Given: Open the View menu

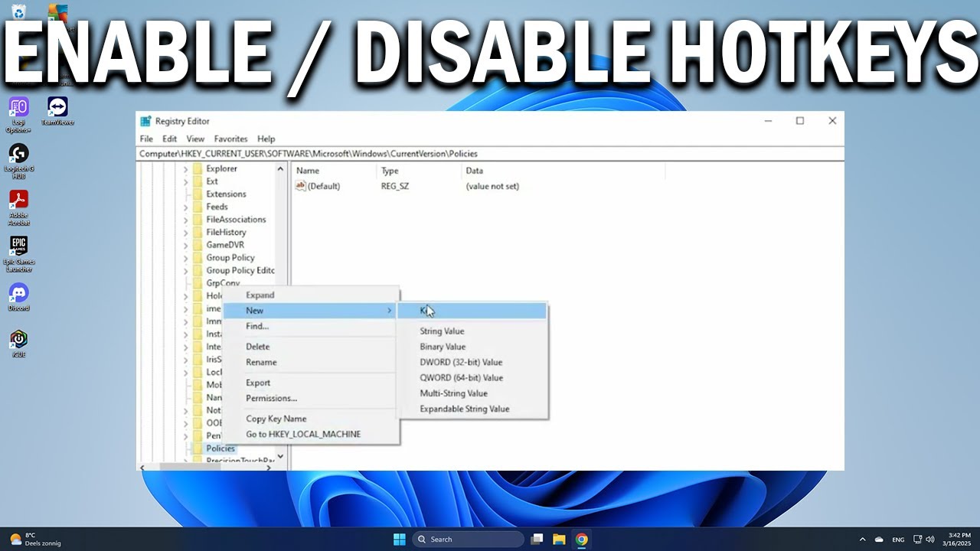Looking at the screenshot, I should pos(195,139).
